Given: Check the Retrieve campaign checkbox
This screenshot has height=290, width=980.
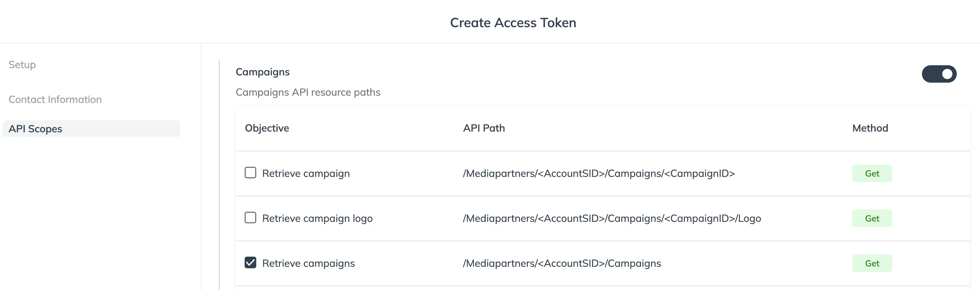Looking at the screenshot, I should [250, 173].
